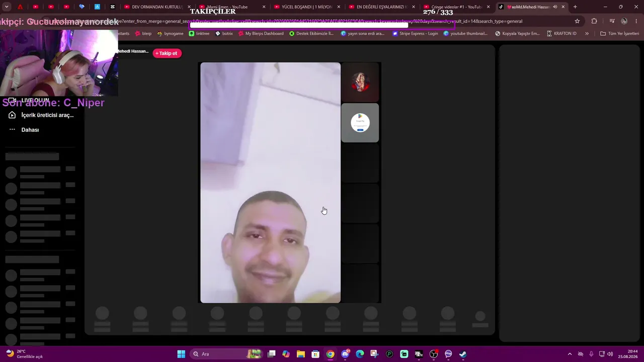The width and height of the screenshot is (644, 362).
Task: Open the Windows Start menu
Action: [x=181, y=354]
